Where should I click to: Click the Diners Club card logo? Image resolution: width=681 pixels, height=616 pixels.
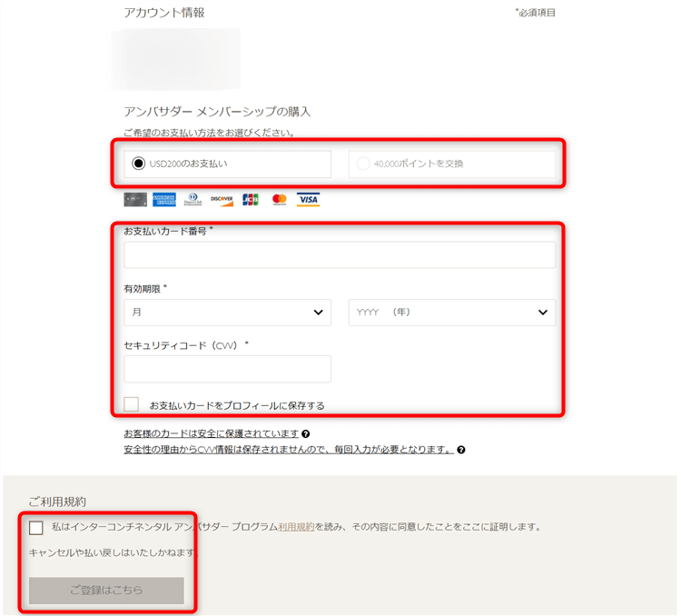tap(192, 199)
